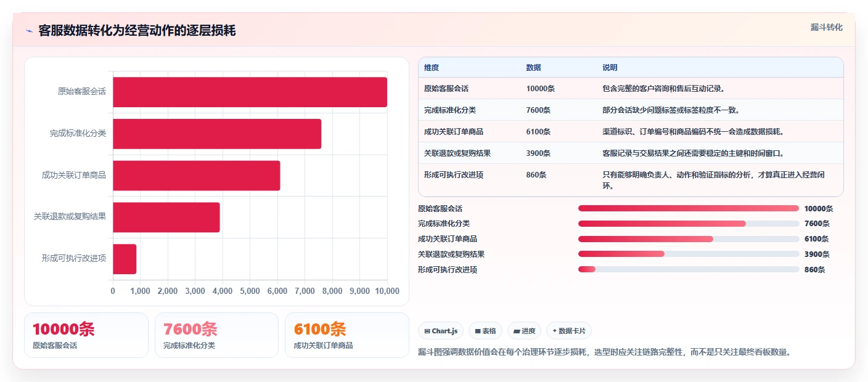Select the 进度 chip
The height and width of the screenshot is (382, 868).
point(524,331)
